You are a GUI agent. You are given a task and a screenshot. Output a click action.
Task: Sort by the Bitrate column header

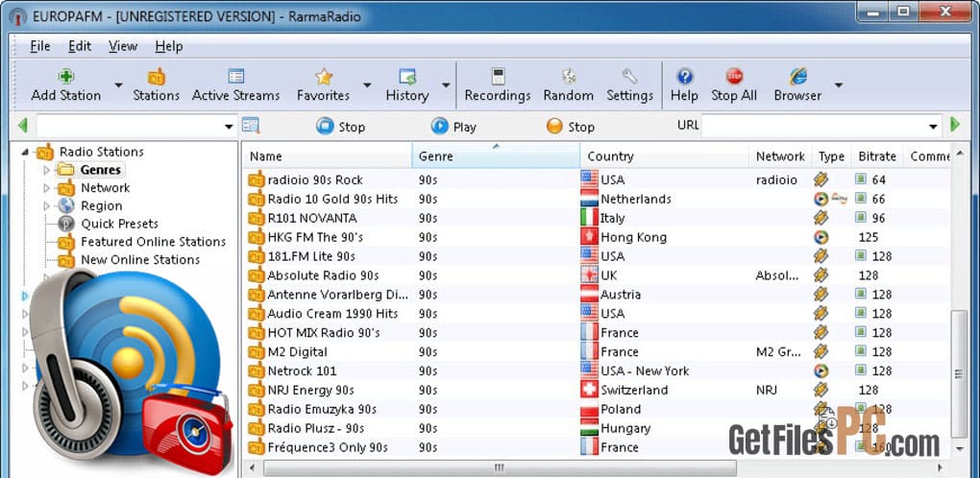point(877,156)
